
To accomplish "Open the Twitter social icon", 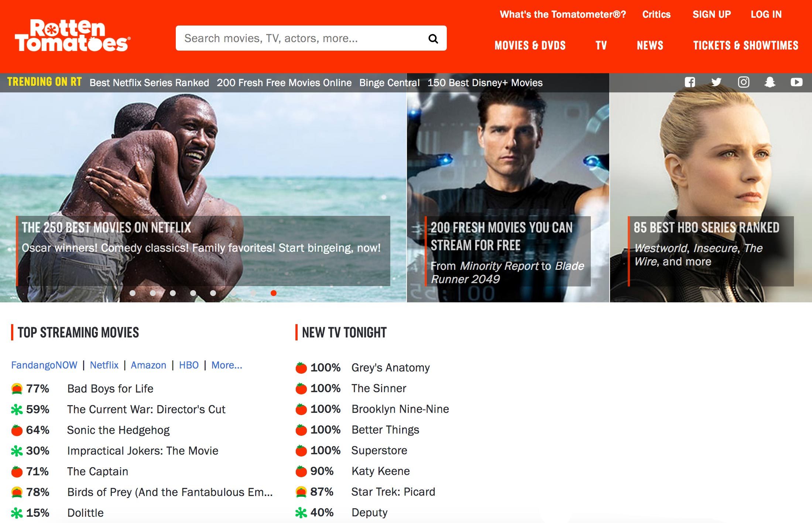I will click(x=716, y=82).
